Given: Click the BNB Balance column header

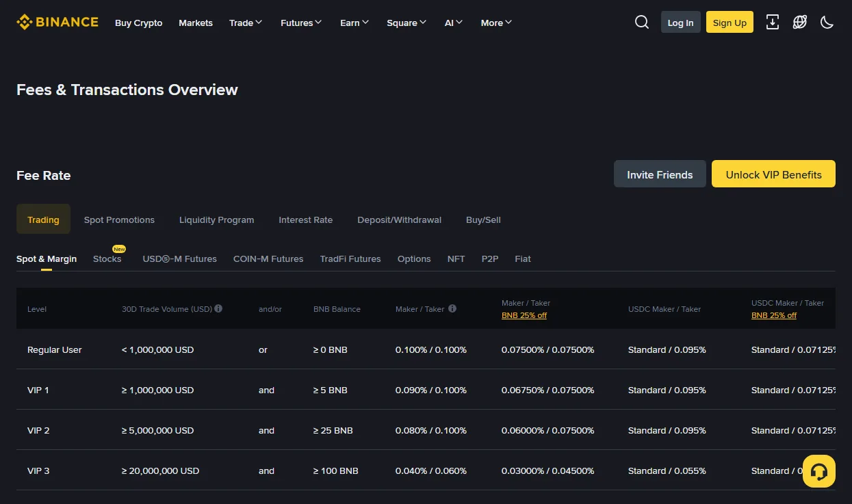Looking at the screenshot, I should click(337, 309).
